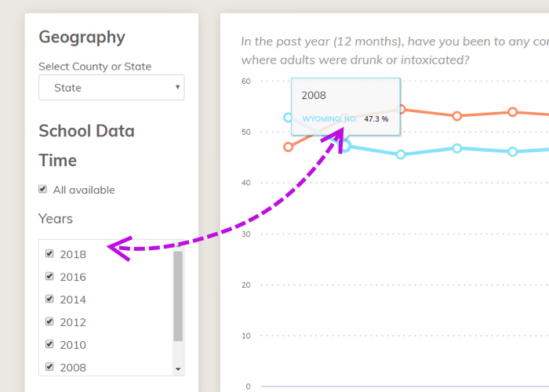549x392 pixels.
Task: Toggle the 2012 year checkbox
Action: pyautogui.click(x=49, y=321)
